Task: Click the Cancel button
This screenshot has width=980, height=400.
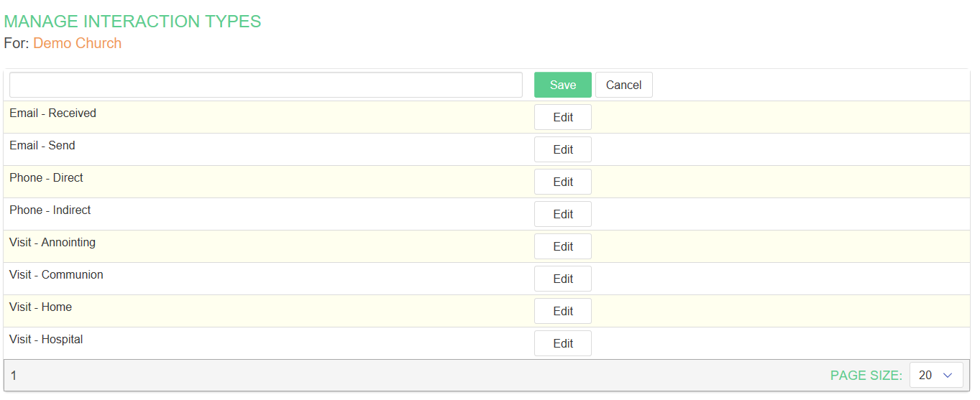Action: point(623,85)
